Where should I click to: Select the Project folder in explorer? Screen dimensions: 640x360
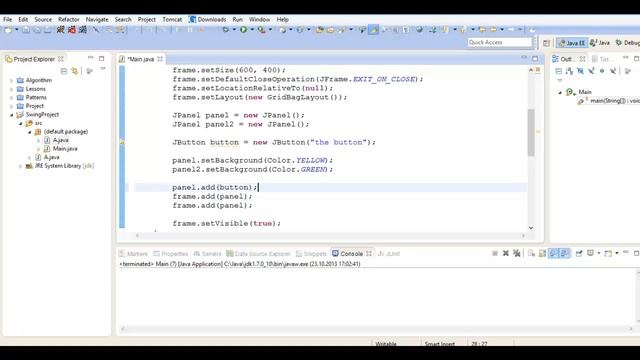tap(30, 106)
